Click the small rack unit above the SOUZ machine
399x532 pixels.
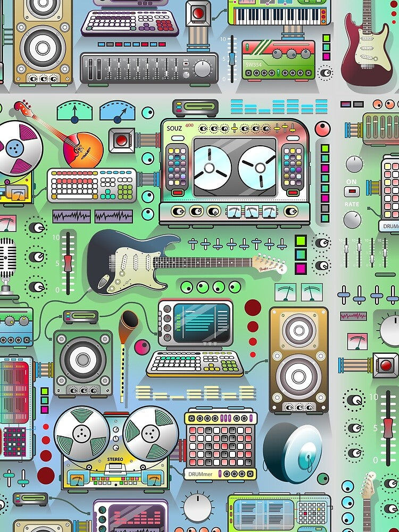point(195,107)
